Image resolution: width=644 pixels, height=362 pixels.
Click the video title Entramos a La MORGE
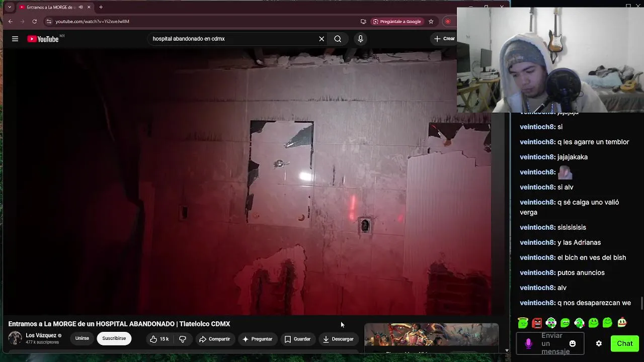coord(119,324)
